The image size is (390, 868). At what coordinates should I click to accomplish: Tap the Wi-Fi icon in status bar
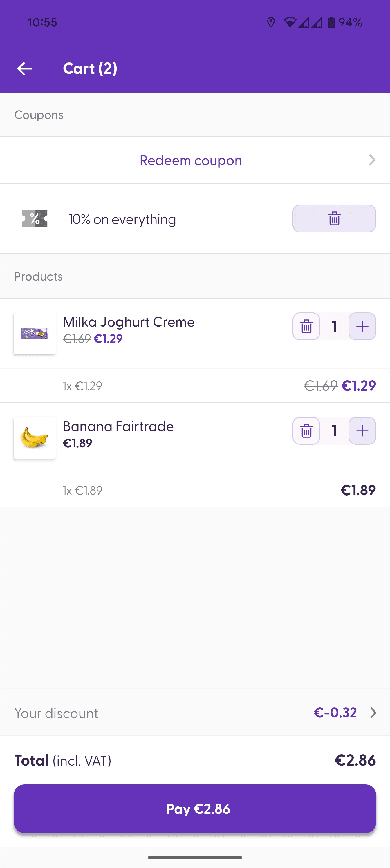click(x=290, y=23)
